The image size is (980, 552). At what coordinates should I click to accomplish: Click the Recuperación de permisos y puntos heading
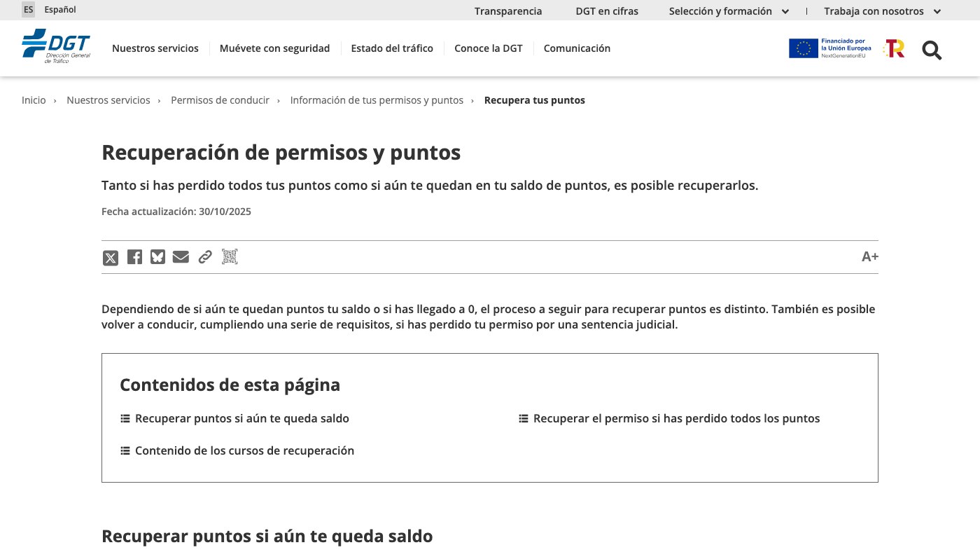pos(281,152)
